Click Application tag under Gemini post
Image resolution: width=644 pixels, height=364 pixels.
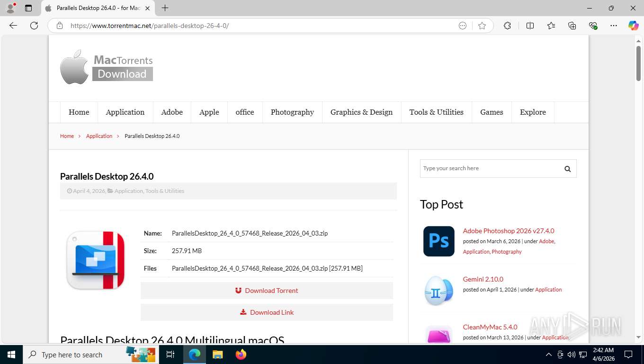(x=548, y=290)
